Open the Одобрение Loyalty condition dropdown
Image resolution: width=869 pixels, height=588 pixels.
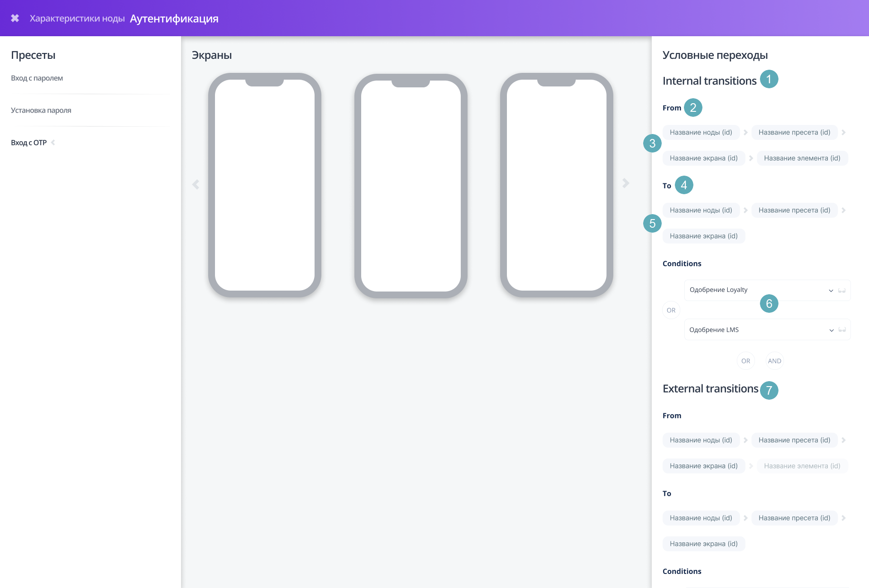point(768,290)
